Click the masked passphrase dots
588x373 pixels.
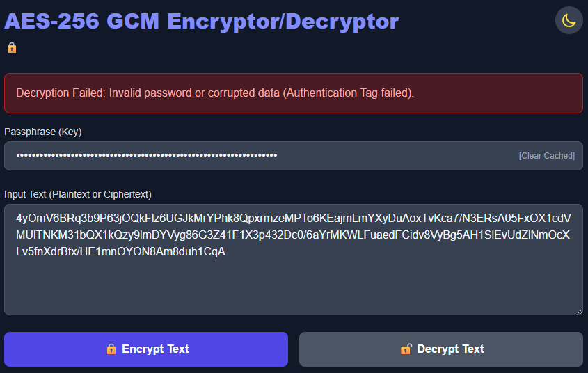tap(146, 156)
